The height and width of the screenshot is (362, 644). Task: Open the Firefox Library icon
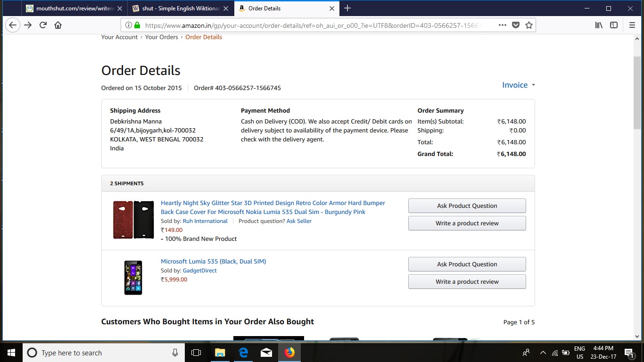pos(599,25)
